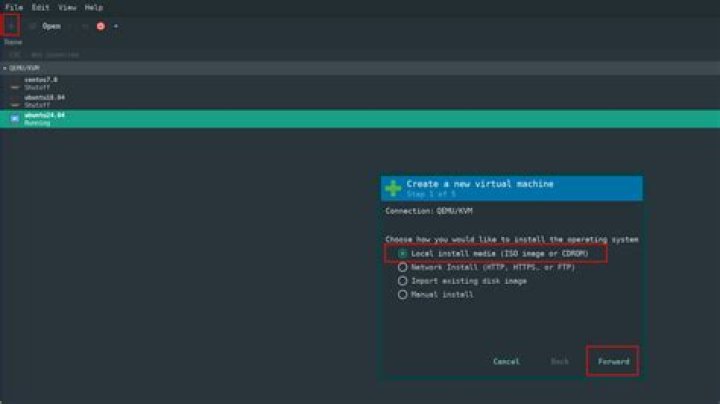
Task: Open the File menu
Action: coord(14,7)
